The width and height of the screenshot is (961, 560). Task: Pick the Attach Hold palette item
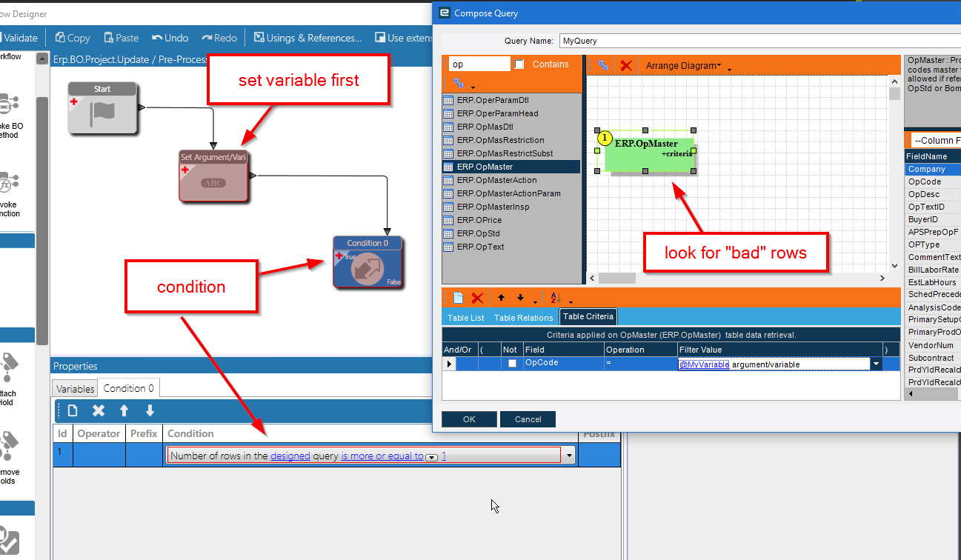(x=9, y=380)
